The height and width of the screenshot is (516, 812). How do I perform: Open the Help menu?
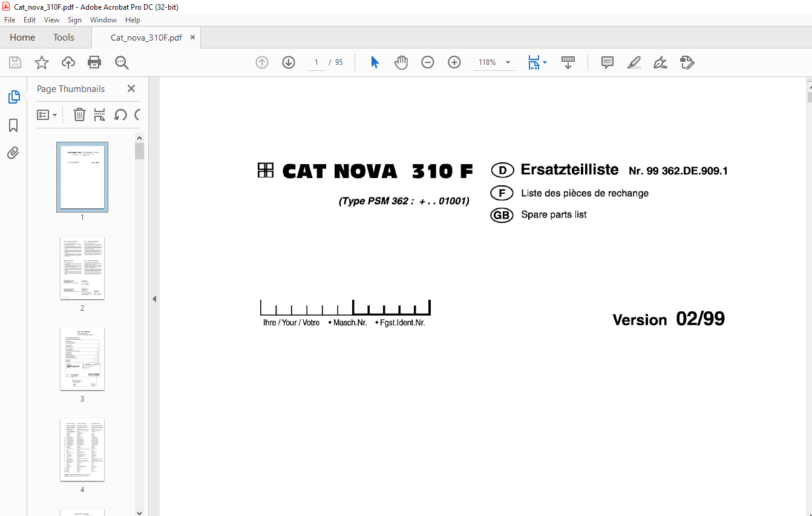[x=133, y=20]
